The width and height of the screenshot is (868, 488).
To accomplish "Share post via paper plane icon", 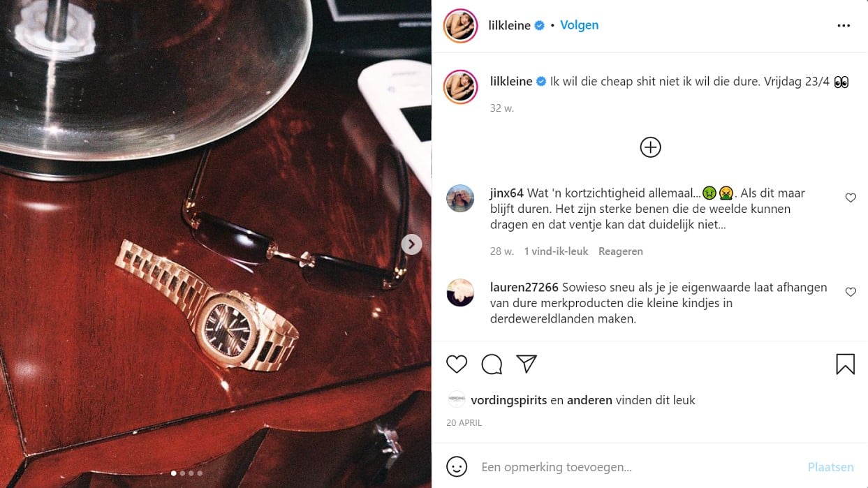I will point(527,363).
